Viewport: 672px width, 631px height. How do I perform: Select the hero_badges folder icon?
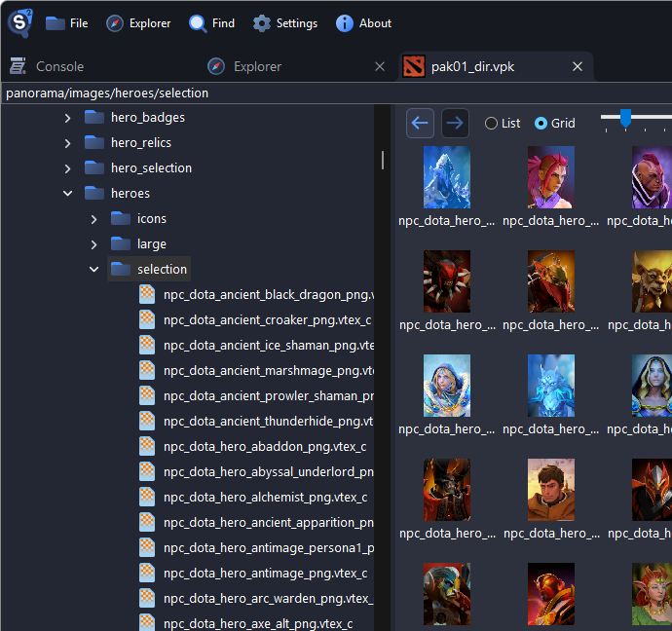tap(94, 117)
